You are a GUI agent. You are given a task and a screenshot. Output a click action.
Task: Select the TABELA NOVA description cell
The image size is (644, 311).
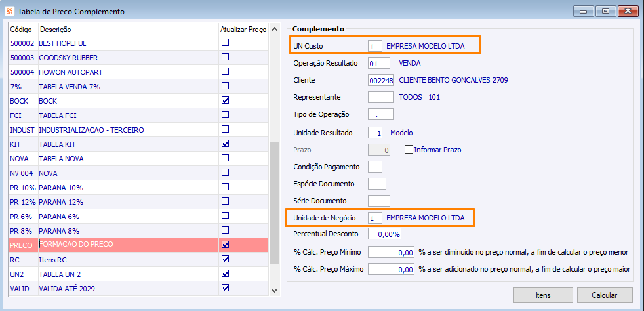click(129, 159)
